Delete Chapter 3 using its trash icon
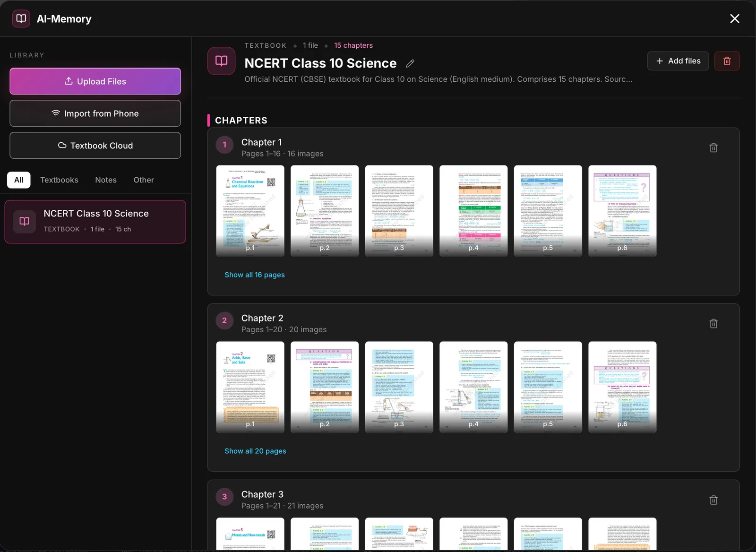This screenshot has height=552, width=756. click(713, 500)
